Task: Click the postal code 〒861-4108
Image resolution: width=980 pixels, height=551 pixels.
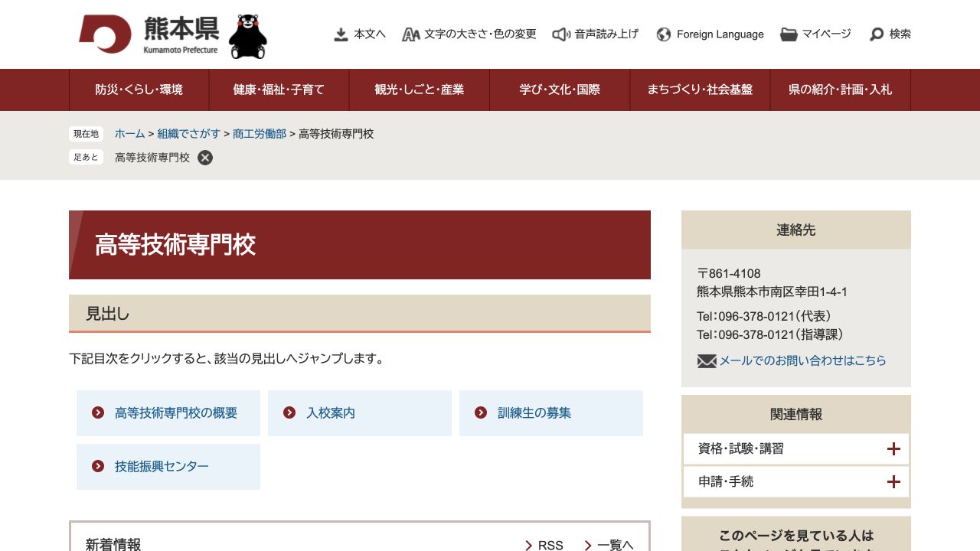Action: pyautogui.click(x=729, y=273)
